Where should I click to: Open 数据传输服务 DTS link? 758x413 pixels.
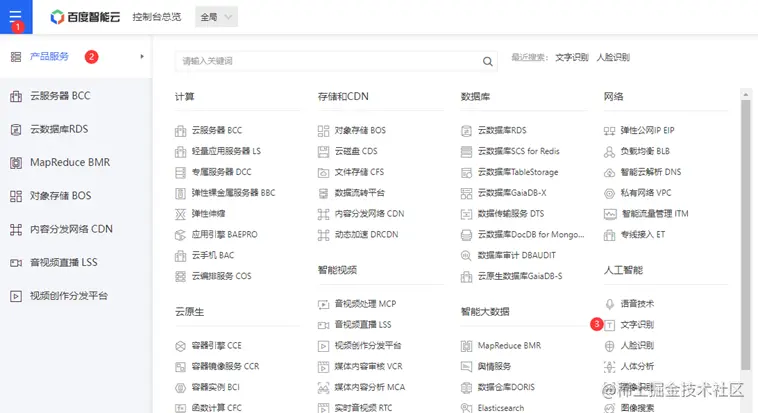pos(511,213)
